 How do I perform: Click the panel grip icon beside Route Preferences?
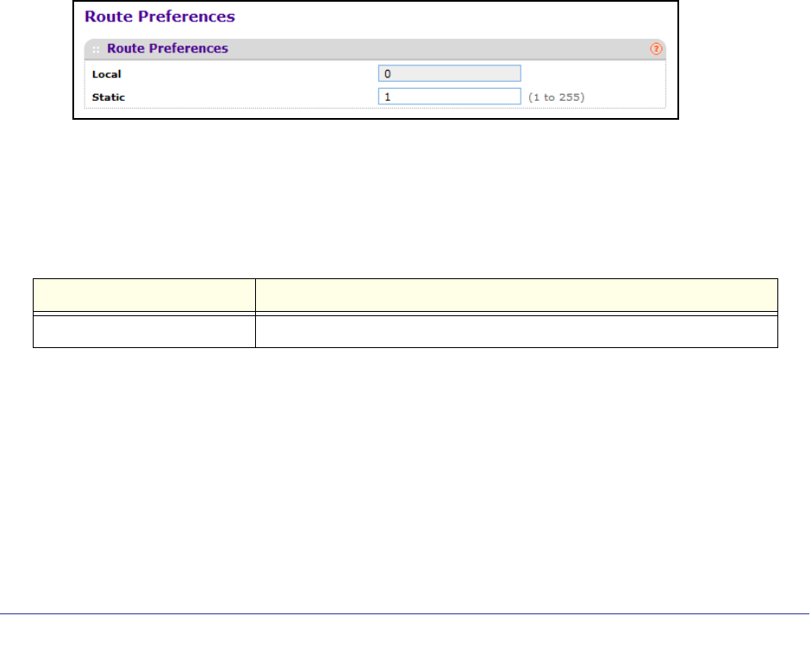96,50
